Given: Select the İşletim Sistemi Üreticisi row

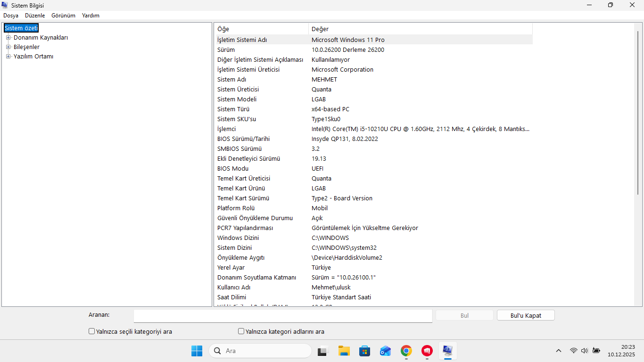Looking at the screenshot, I should [x=373, y=70].
